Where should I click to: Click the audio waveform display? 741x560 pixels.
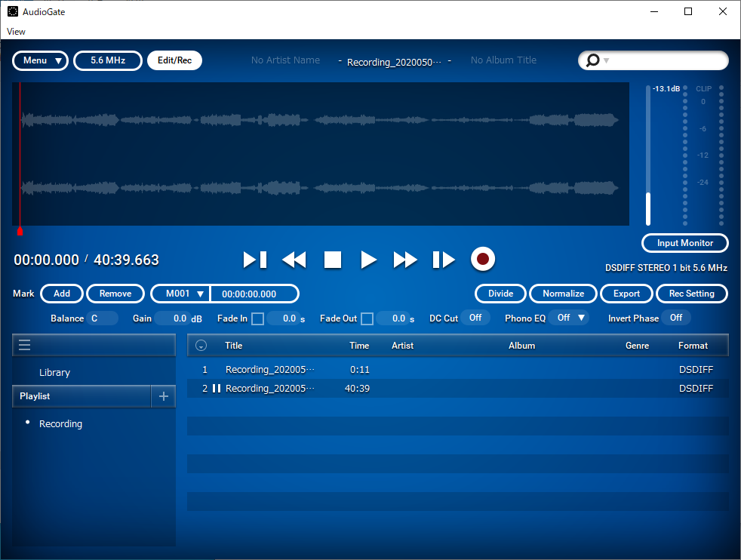[x=321, y=154]
